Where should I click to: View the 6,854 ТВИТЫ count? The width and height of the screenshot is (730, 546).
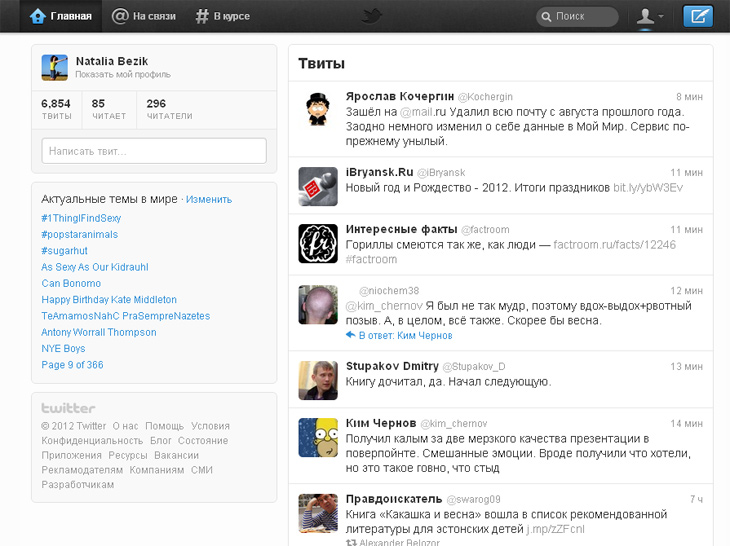pos(56,109)
